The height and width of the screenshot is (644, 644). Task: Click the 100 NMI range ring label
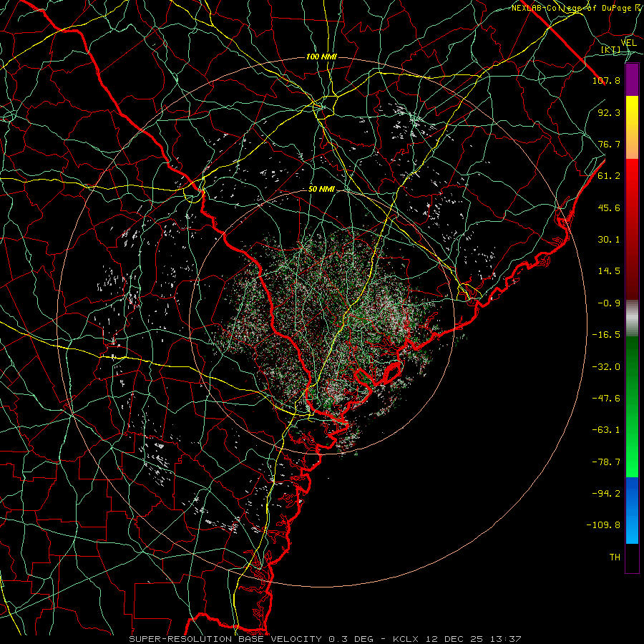pos(321,57)
